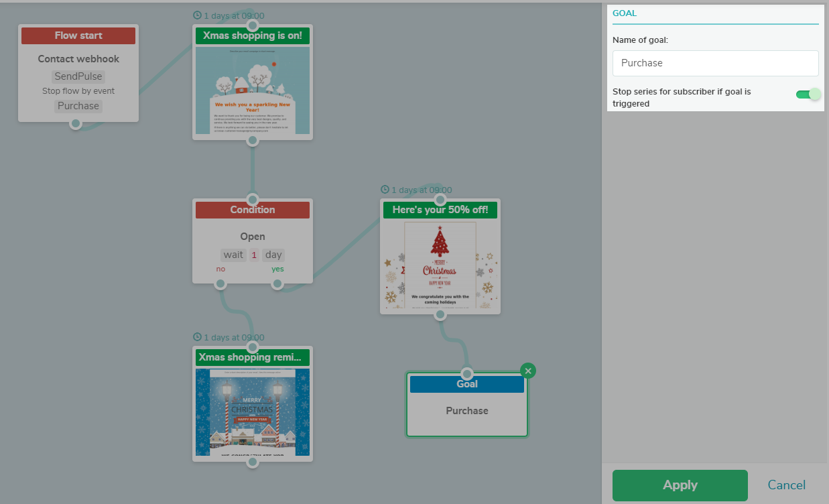Viewport: 829px width, 504px height.
Task: Click the Purchase event tag in Flow start
Action: click(x=78, y=106)
